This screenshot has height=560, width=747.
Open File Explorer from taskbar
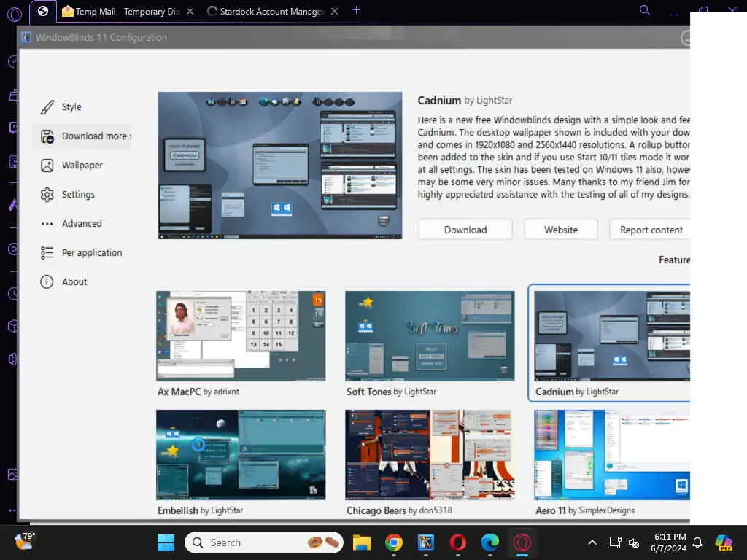(x=362, y=542)
